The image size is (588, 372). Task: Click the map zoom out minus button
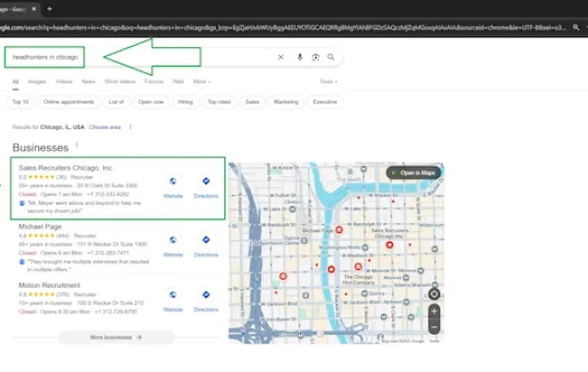pos(434,327)
